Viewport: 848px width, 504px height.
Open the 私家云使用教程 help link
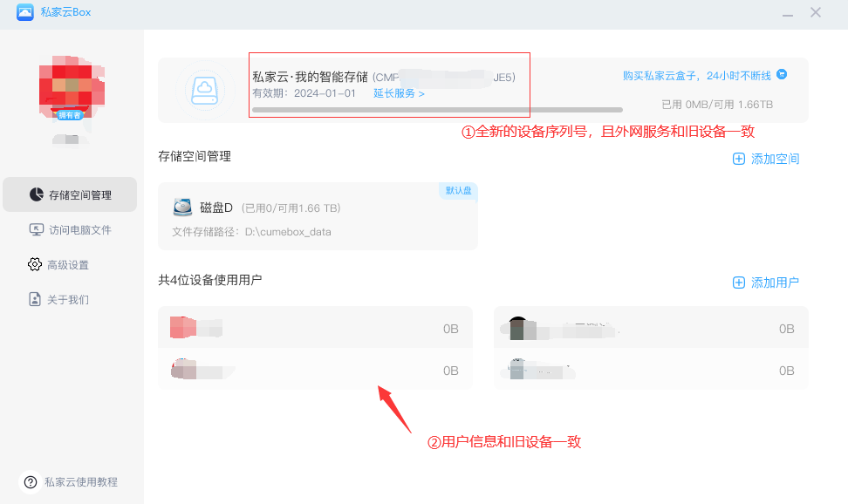(81, 482)
